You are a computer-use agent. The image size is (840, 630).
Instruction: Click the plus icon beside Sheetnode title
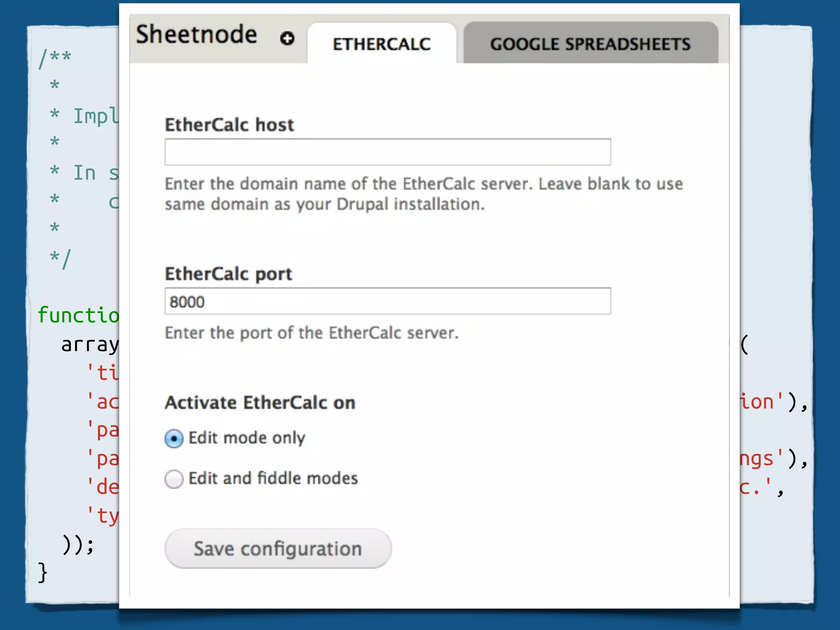tap(287, 39)
